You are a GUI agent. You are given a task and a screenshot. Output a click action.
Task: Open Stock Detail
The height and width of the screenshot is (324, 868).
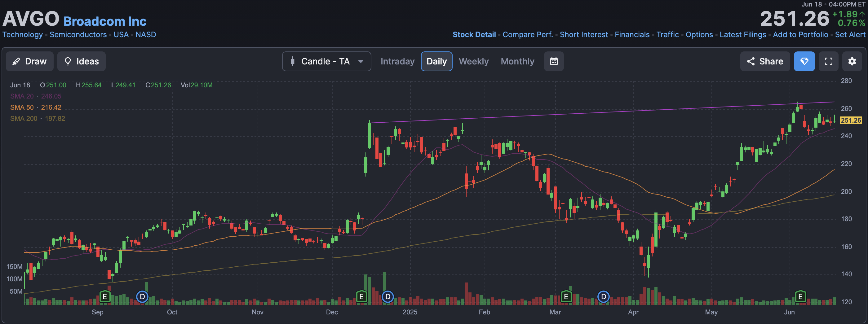click(x=474, y=35)
